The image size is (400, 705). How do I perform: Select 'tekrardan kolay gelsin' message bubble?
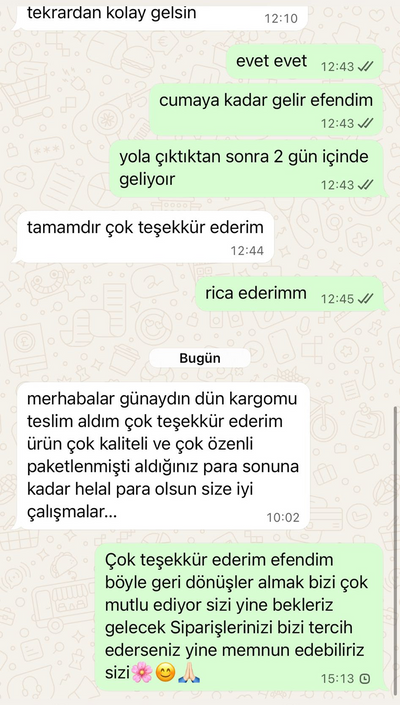coord(162,16)
